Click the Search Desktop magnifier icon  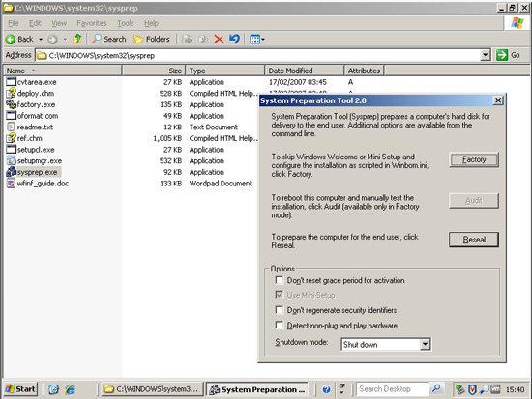436,388
